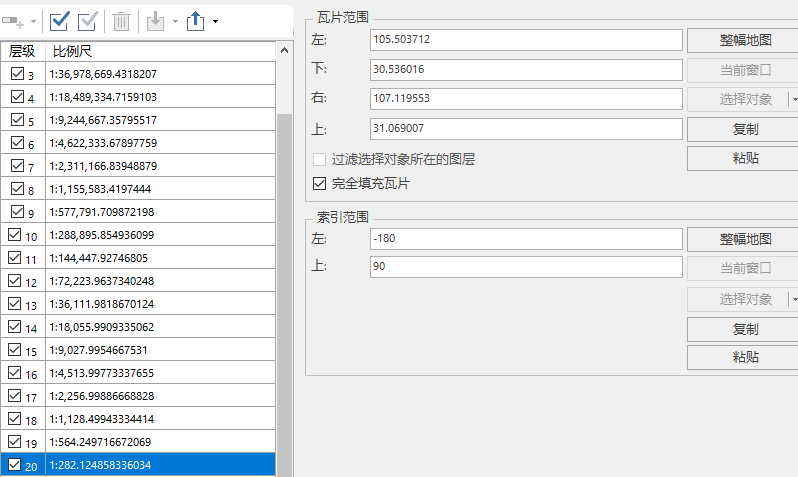This screenshot has height=477, width=798.
Task: Click the add scale level icon
Action: click(13, 21)
